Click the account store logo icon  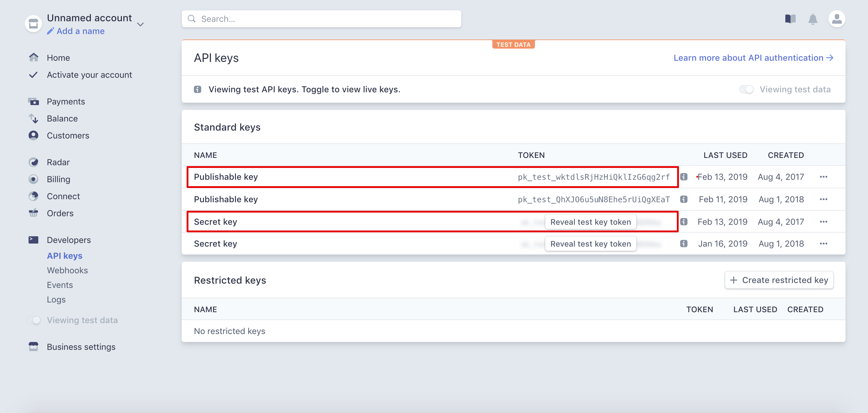click(33, 24)
